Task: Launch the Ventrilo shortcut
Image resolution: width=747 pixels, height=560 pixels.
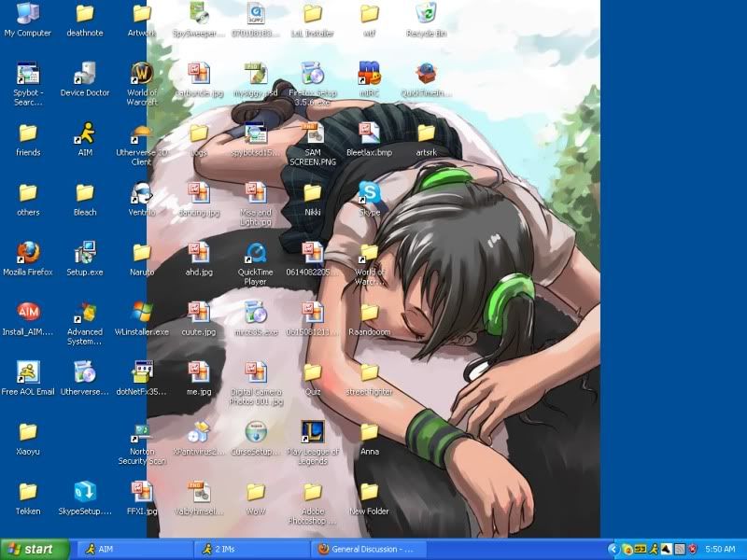Action: pyautogui.click(x=142, y=199)
